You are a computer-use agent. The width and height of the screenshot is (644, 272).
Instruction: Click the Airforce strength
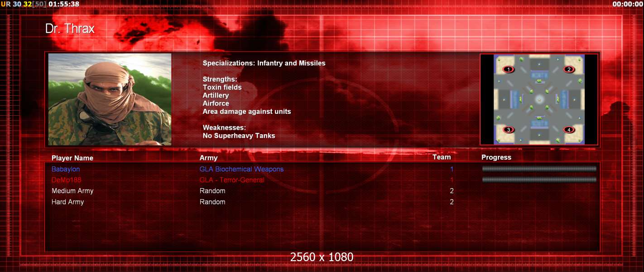[216, 103]
